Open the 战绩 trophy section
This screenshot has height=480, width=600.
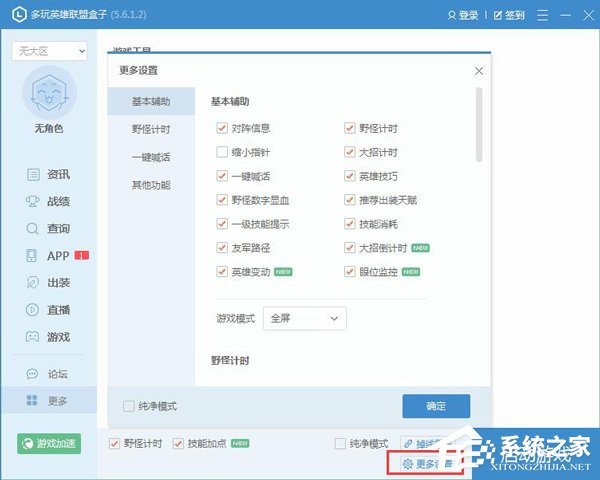tap(34, 201)
